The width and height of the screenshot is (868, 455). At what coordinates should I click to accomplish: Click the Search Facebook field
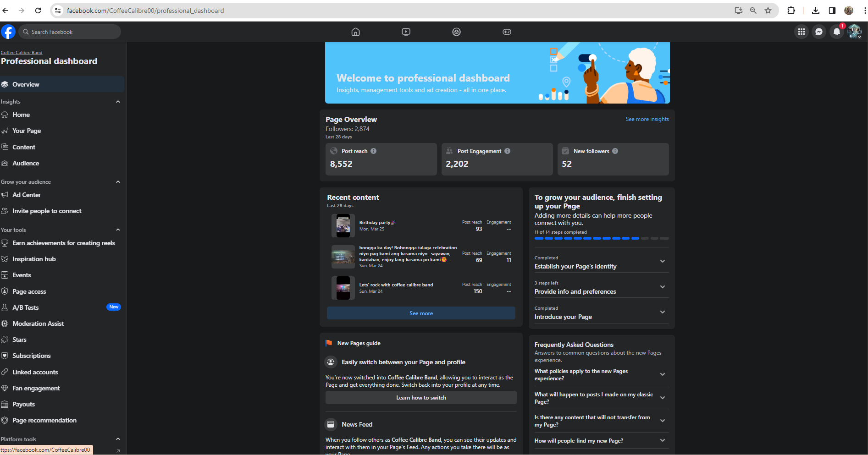point(70,32)
